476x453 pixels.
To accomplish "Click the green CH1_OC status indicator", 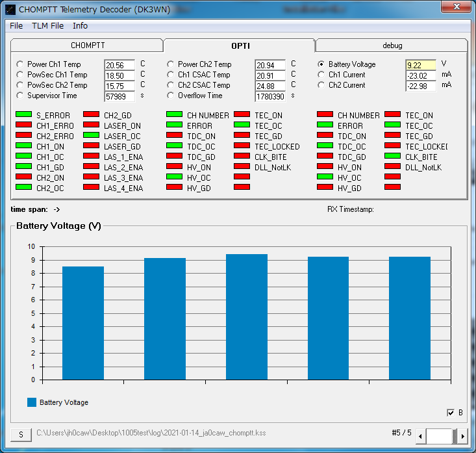I will pos(23,156).
